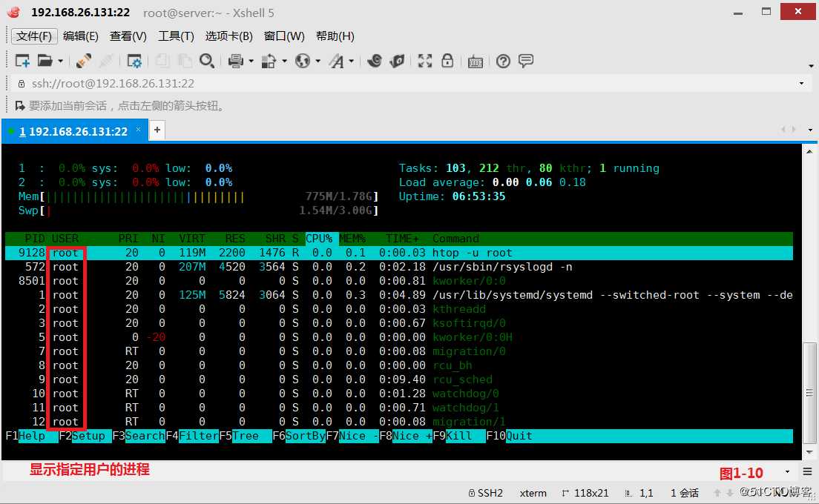Expand the Print dropdown arrow

click(x=251, y=62)
